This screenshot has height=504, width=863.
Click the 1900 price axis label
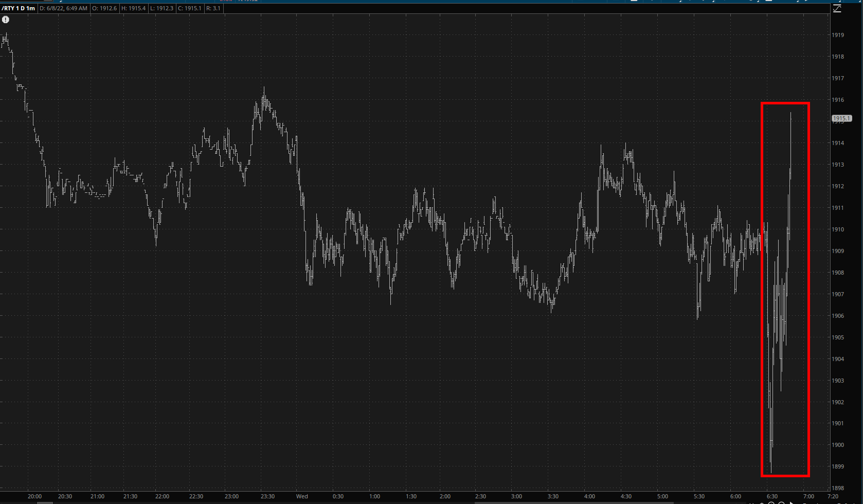[838, 445]
